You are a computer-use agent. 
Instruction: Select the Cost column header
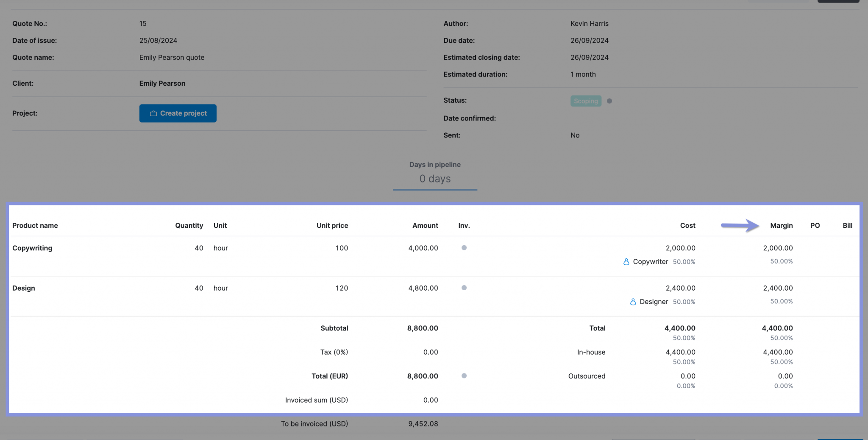pos(687,226)
